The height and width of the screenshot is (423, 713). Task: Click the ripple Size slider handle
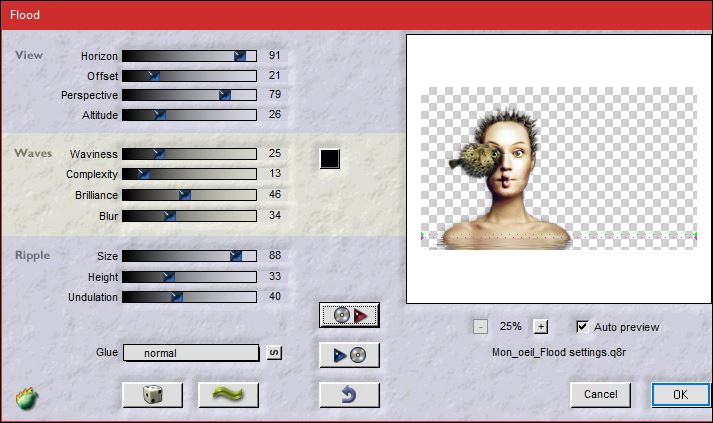(236, 256)
